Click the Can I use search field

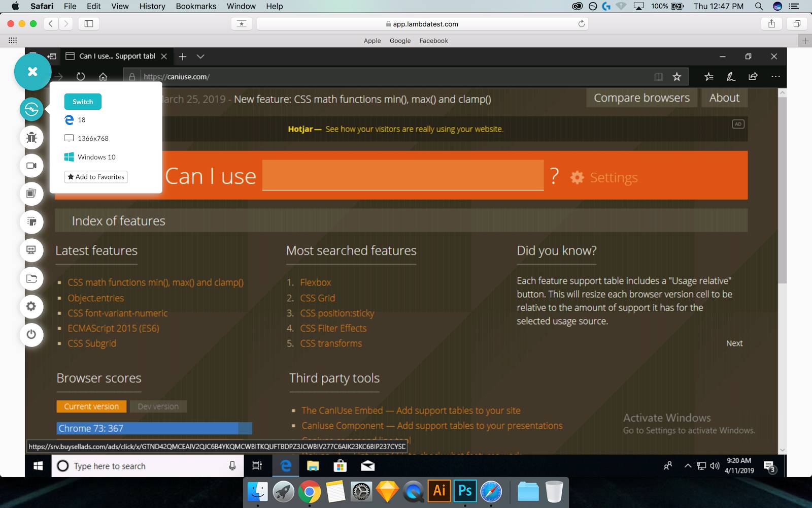click(x=403, y=175)
